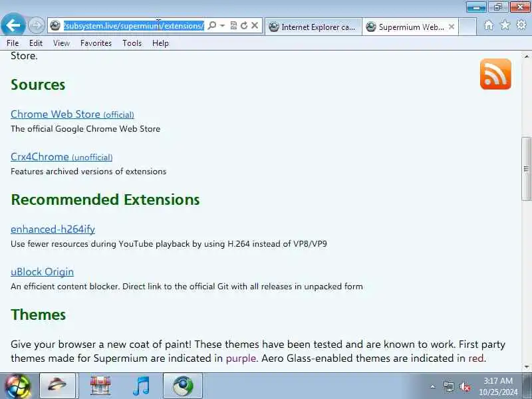Open the address bar autocomplete dropdown arrow

point(222,25)
